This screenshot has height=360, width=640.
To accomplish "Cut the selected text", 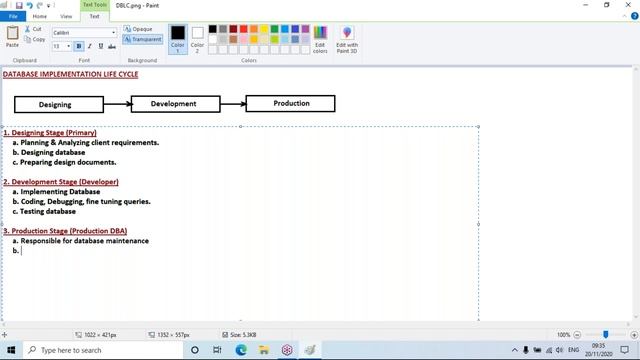I will pyautogui.click(x=33, y=29).
